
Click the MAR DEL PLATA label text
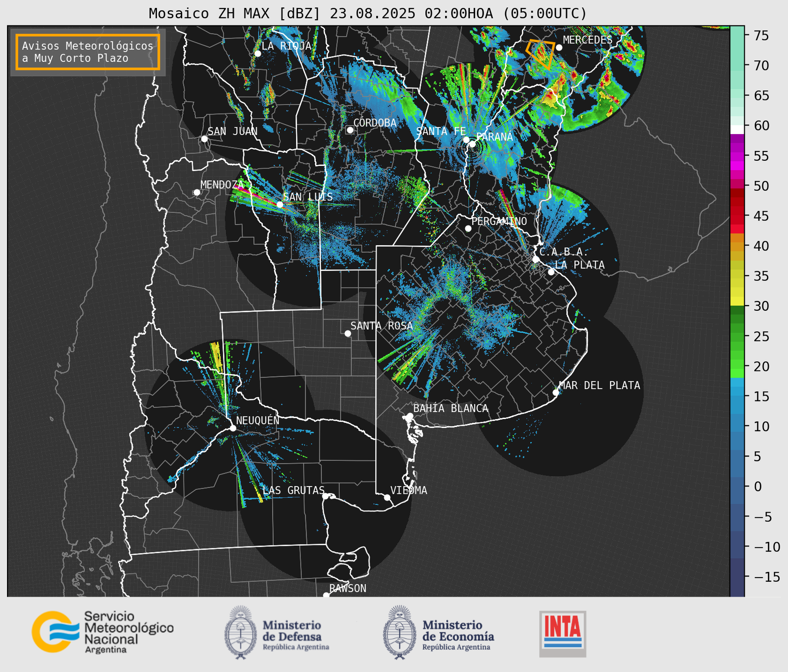599,385
